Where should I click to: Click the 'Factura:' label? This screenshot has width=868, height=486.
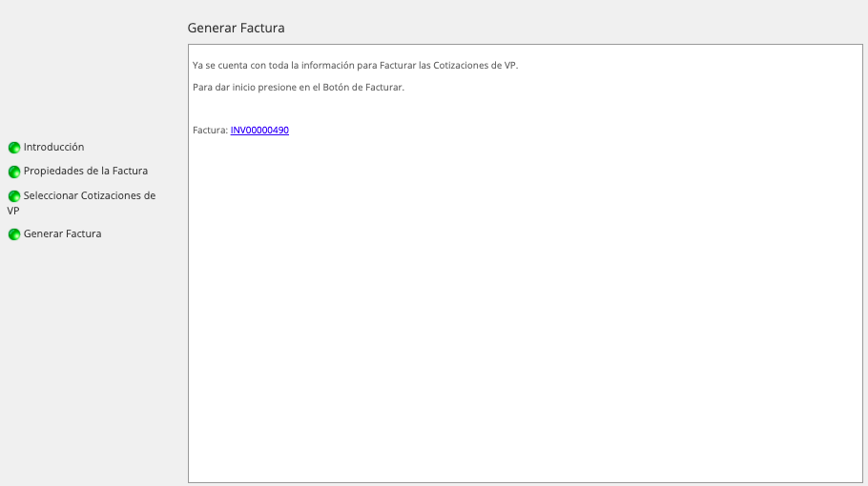(x=211, y=131)
